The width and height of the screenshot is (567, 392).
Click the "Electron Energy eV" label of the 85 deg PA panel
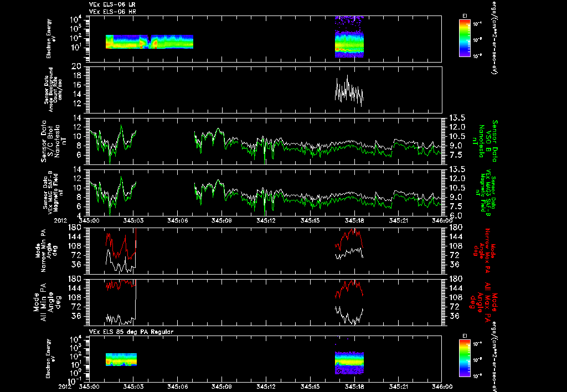coord(51,359)
